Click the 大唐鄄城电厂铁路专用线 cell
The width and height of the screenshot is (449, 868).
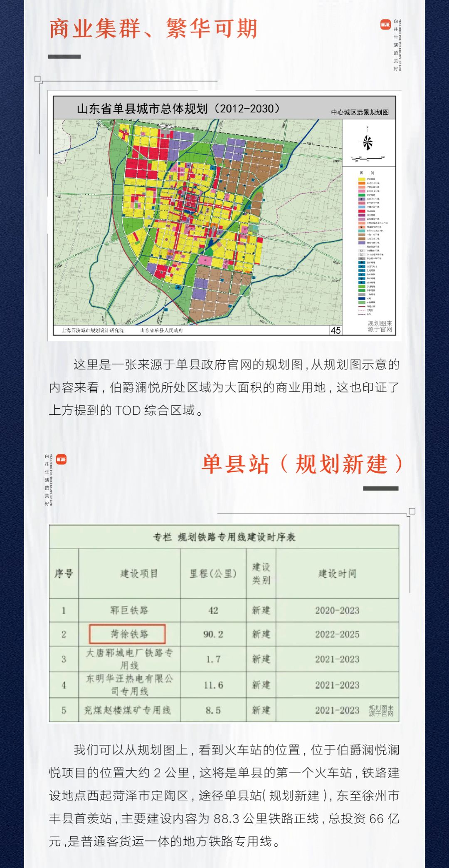(129, 659)
